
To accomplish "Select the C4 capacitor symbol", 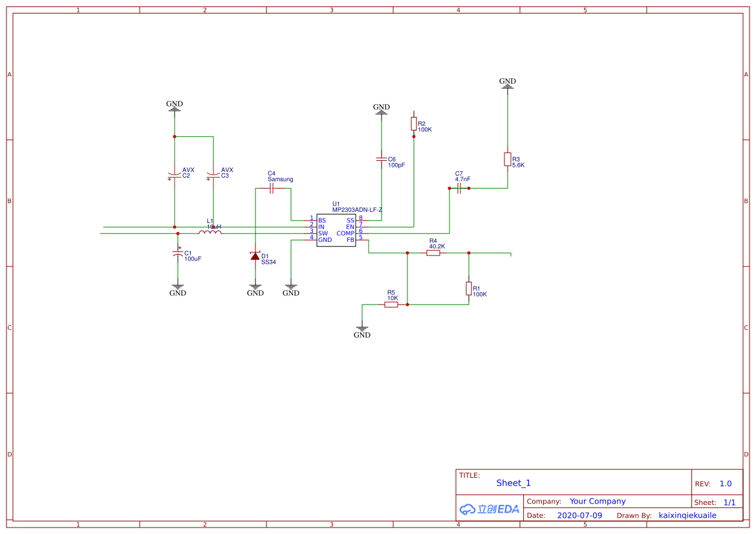I will point(272,188).
